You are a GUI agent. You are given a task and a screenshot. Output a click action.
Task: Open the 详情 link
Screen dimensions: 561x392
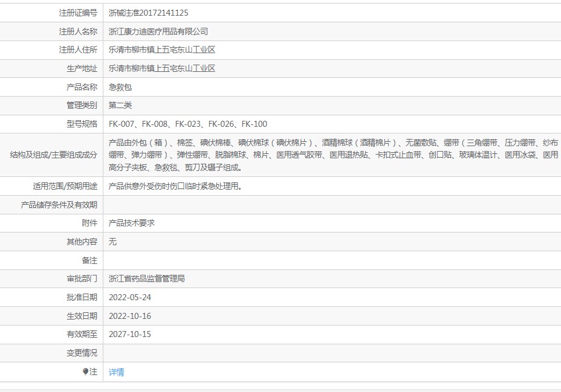point(116,372)
